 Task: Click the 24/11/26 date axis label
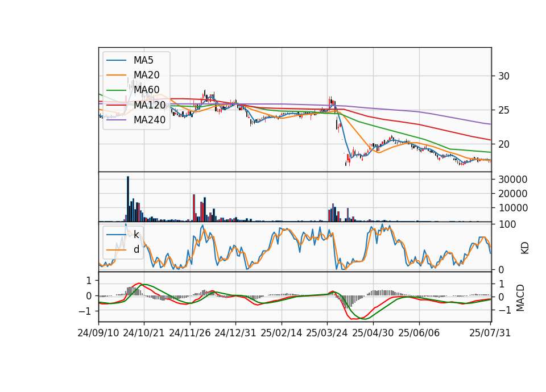190,333
